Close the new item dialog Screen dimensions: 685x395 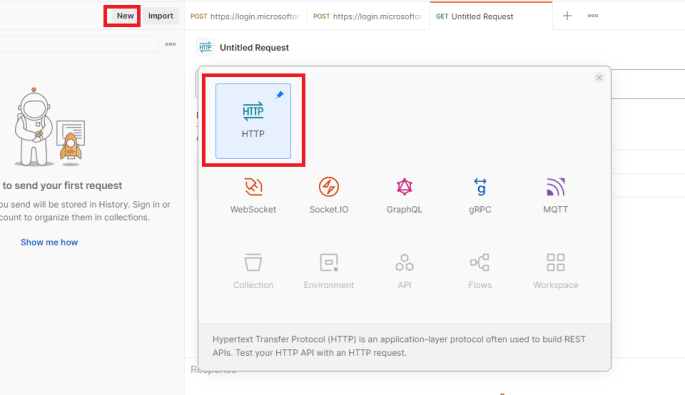tap(599, 78)
